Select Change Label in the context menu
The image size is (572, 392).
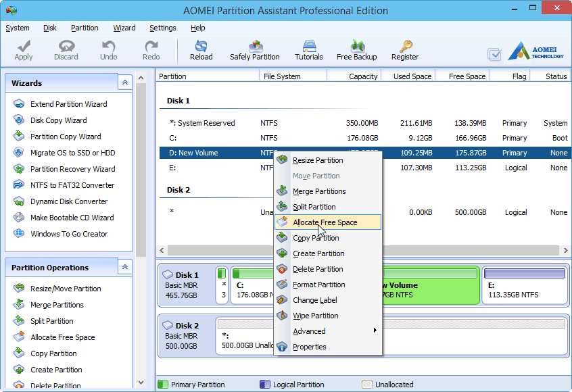[x=328, y=301]
